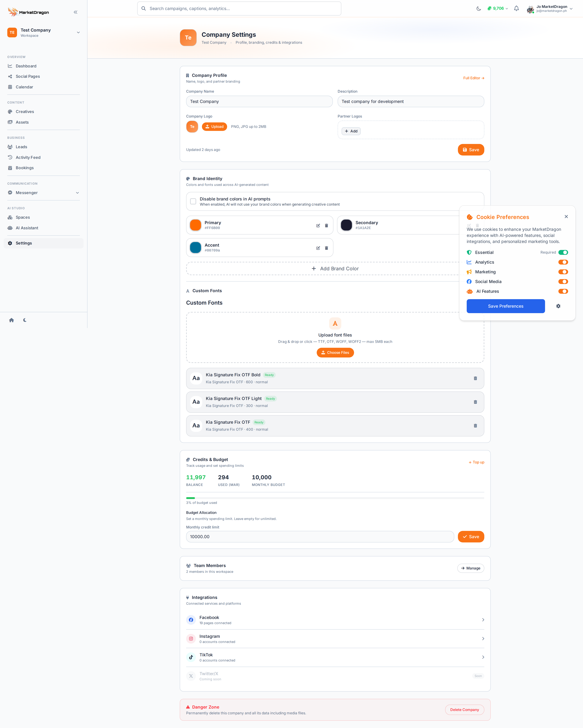
Task: Open the Calendar page
Action: pos(44,87)
